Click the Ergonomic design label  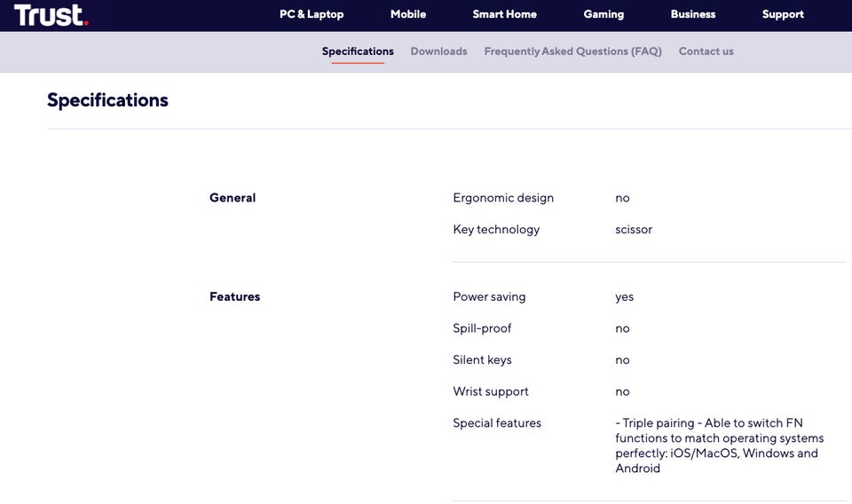click(x=503, y=198)
